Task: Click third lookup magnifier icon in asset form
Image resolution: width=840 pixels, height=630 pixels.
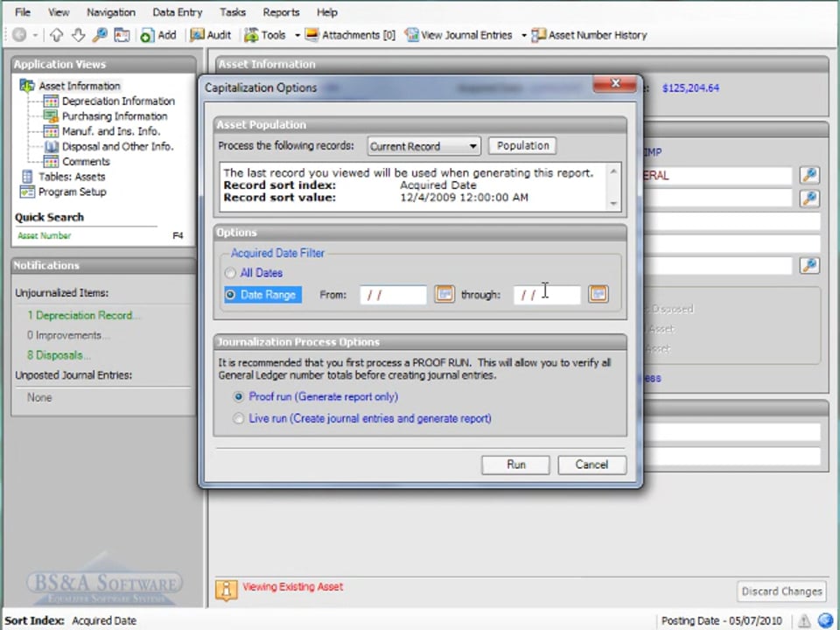Action: coord(809,265)
